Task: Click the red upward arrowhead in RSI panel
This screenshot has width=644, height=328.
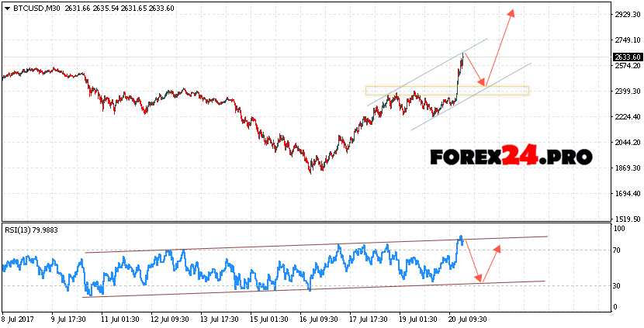Action: pos(498,248)
